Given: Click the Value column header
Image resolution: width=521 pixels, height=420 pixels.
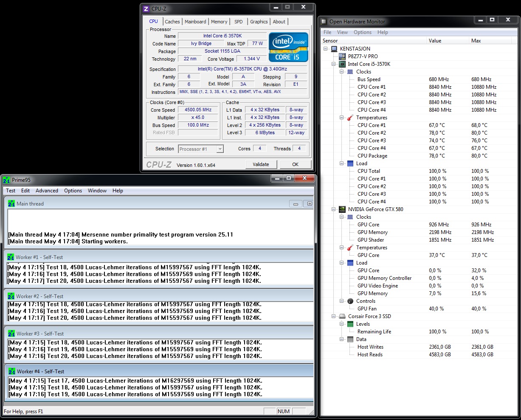Looking at the screenshot, I should (x=448, y=41).
